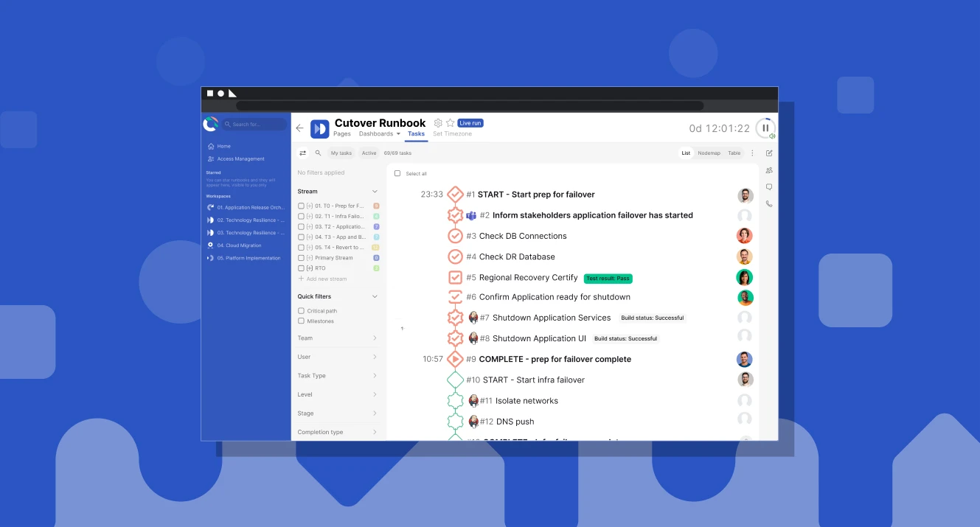This screenshot has height=527, width=980.
Task: Star the Cutover Runbook
Action: coord(450,123)
